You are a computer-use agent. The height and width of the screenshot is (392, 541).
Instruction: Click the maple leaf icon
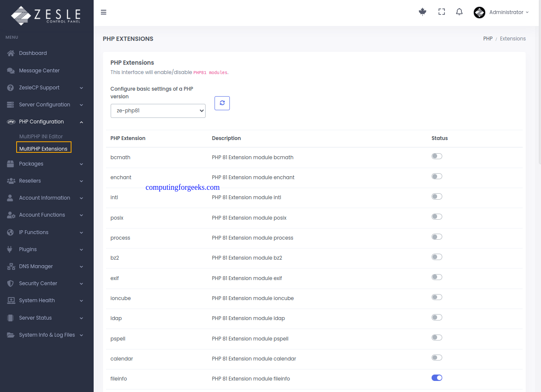(x=423, y=12)
